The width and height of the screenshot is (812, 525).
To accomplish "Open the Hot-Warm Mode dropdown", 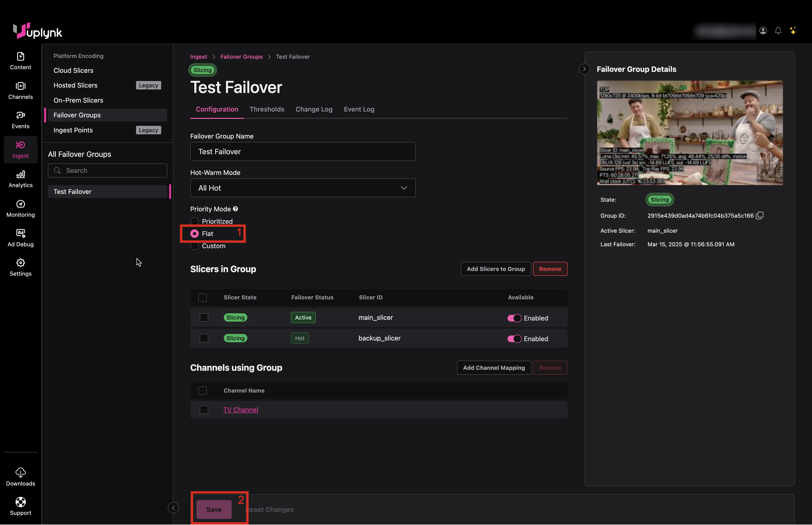I will click(302, 188).
